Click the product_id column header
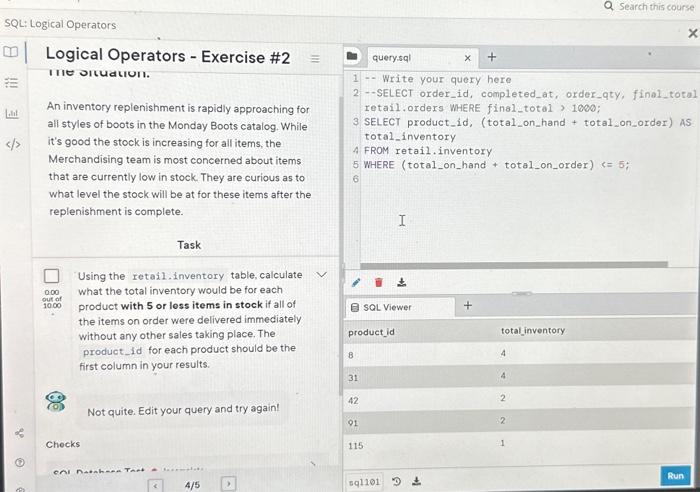Screen dimensions: 700x492 point(371,333)
